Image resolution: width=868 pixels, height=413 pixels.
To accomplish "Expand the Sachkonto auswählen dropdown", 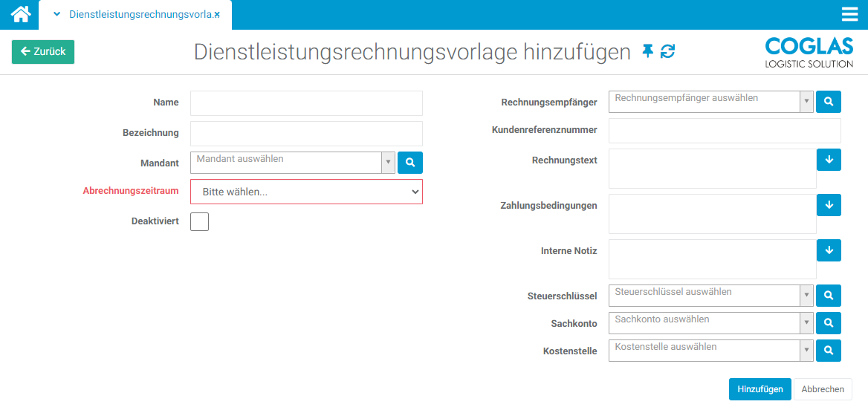I will coord(710,323).
